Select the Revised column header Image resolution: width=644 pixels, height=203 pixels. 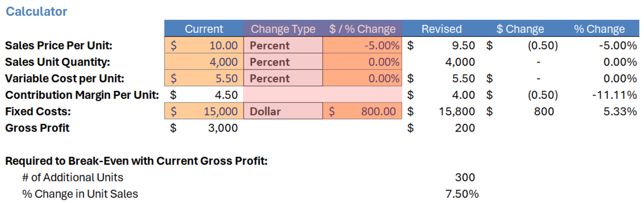(441, 29)
